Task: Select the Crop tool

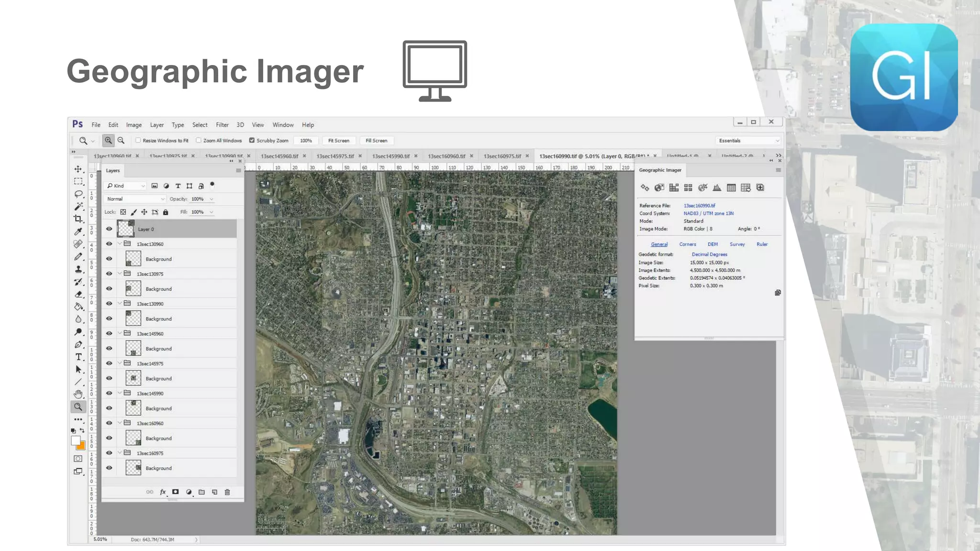Action: point(78,219)
